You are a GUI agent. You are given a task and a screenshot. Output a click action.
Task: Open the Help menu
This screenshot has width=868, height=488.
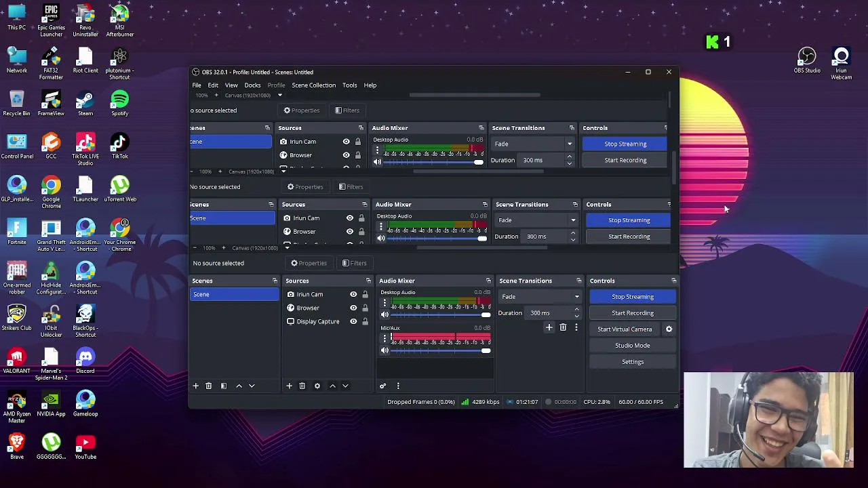click(370, 85)
